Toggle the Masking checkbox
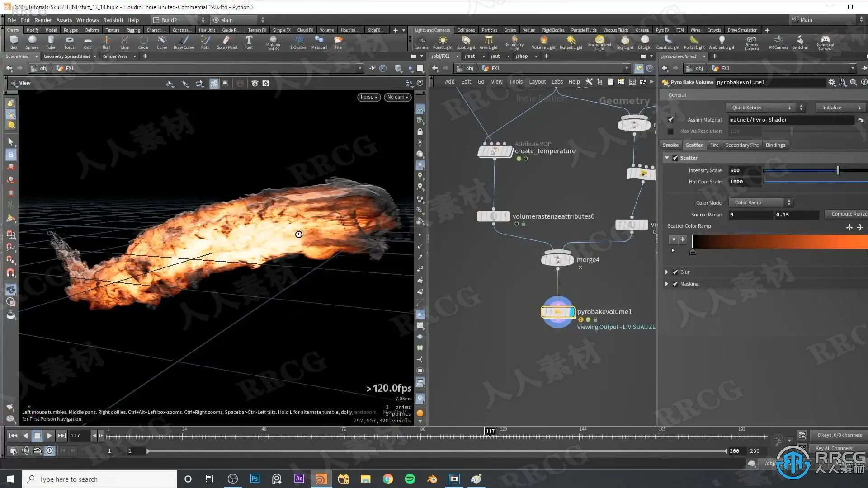 pyautogui.click(x=675, y=284)
